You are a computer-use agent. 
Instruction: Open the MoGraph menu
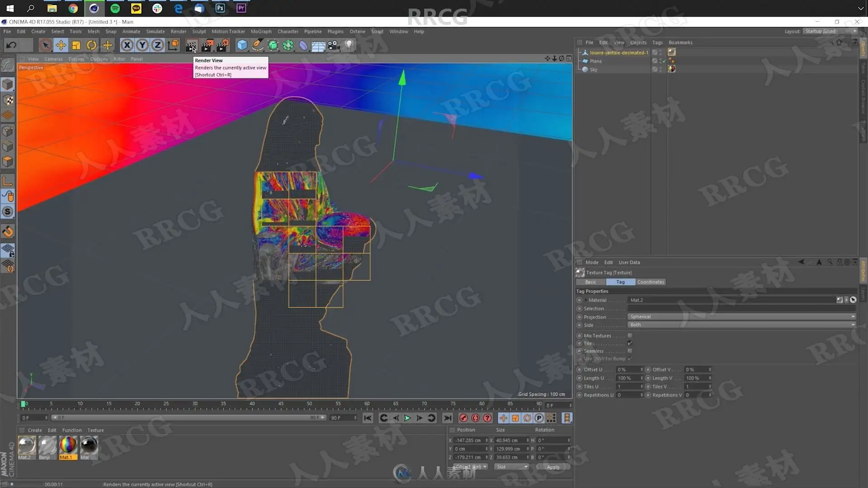(x=261, y=32)
